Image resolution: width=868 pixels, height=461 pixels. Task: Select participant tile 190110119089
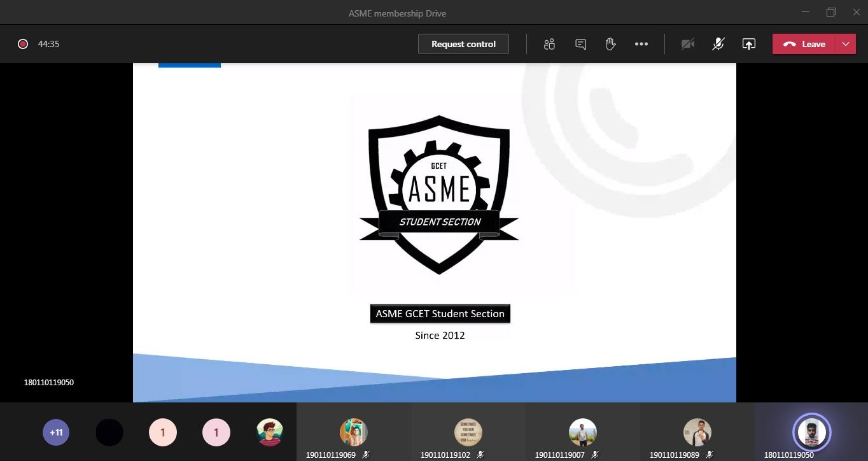[697, 432]
